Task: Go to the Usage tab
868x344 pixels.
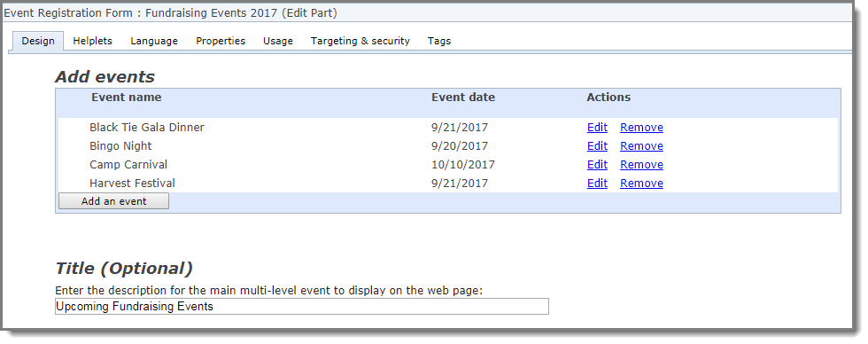Action: tap(278, 41)
